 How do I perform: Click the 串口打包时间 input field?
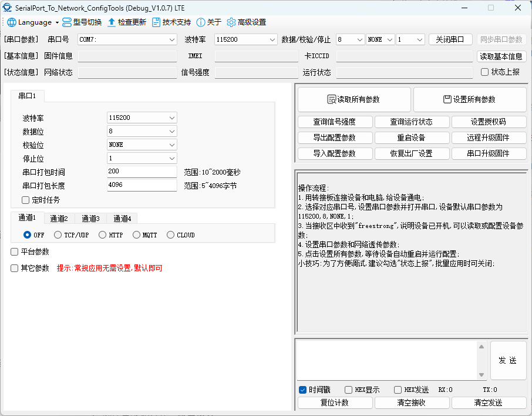pos(142,172)
